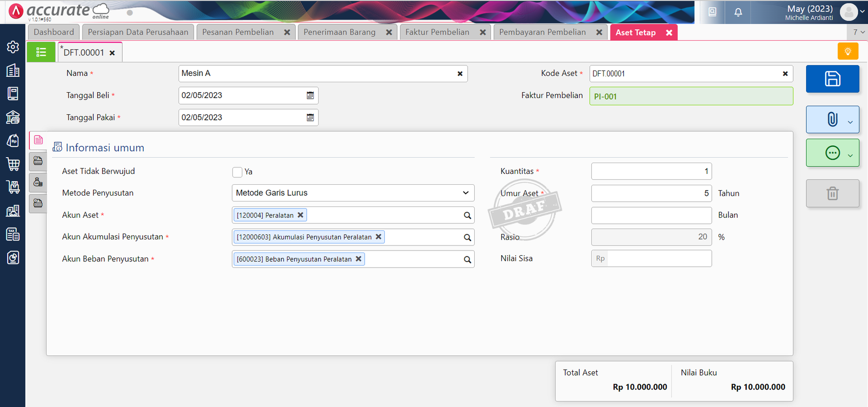This screenshot has height=407, width=868.
Task: Expand the green more-actions button menu
Action: pyautogui.click(x=850, y=153)
